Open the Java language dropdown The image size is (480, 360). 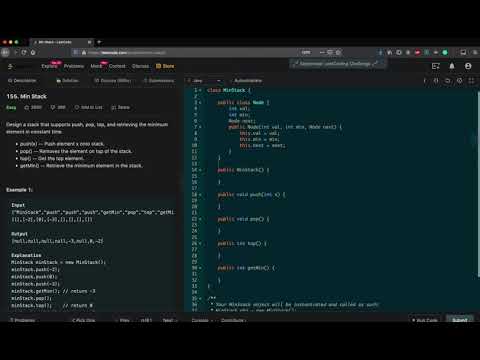[x=204, y=81]
